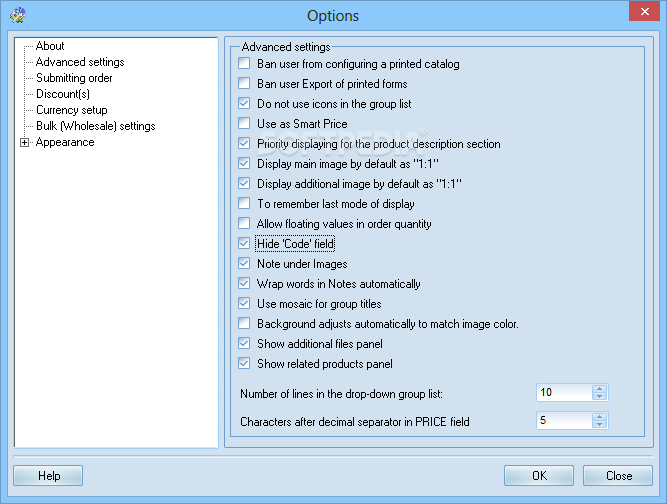Toggle Use as Smart Price checkbox
The width and height of the screenshot is (667, 504).
point(244,124)
